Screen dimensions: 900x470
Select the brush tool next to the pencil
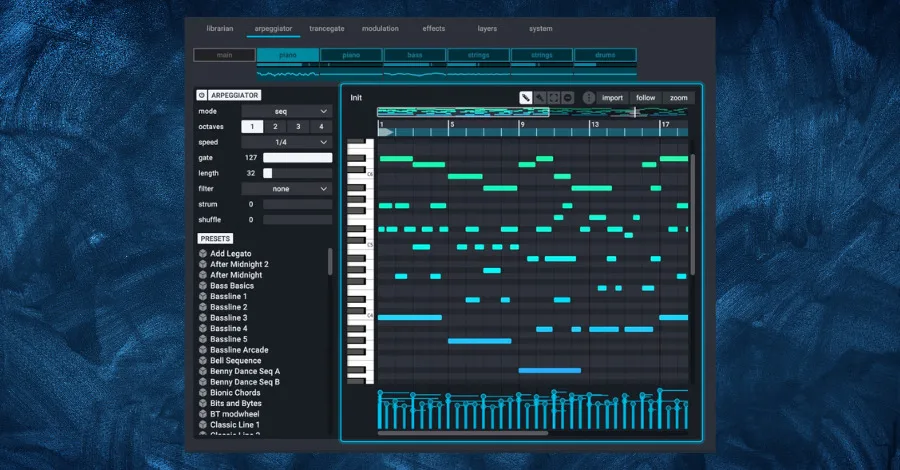click(540, 98)
